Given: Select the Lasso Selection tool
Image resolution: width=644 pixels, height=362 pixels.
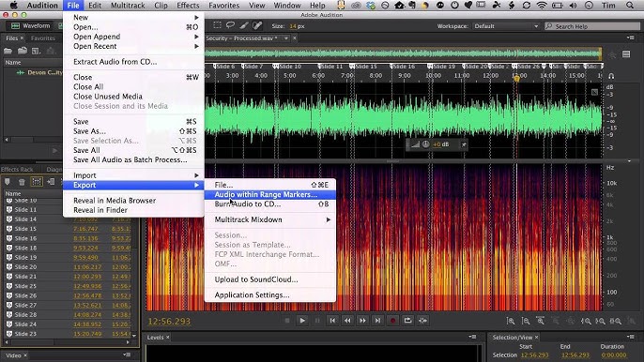Looking at the screenshot, I should [230, 25].
